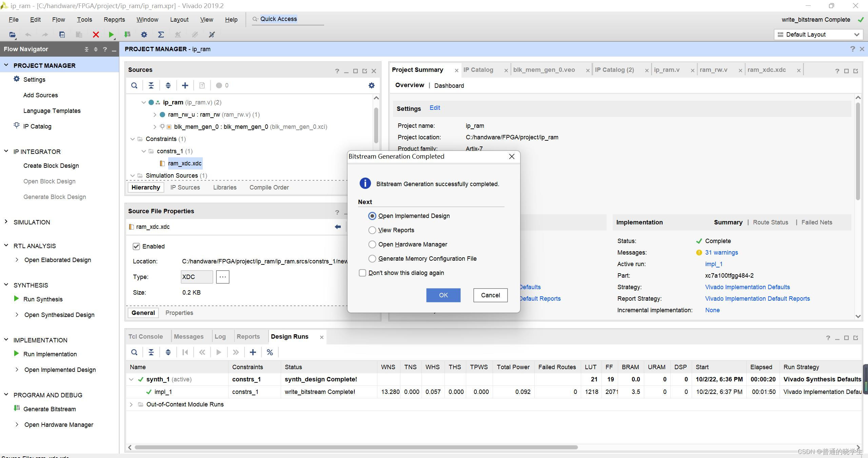Expand the Simulation Sources tree node

point(134,176)
